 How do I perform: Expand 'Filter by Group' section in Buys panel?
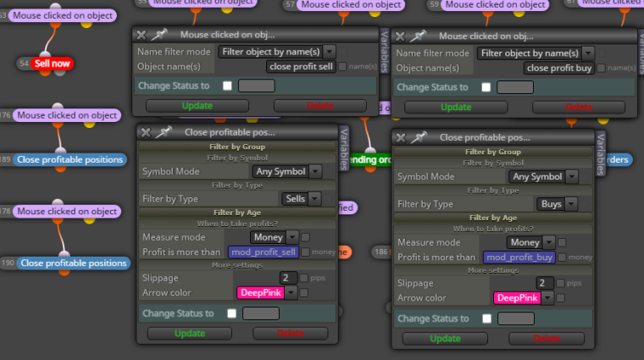click(x=493, y=152)
